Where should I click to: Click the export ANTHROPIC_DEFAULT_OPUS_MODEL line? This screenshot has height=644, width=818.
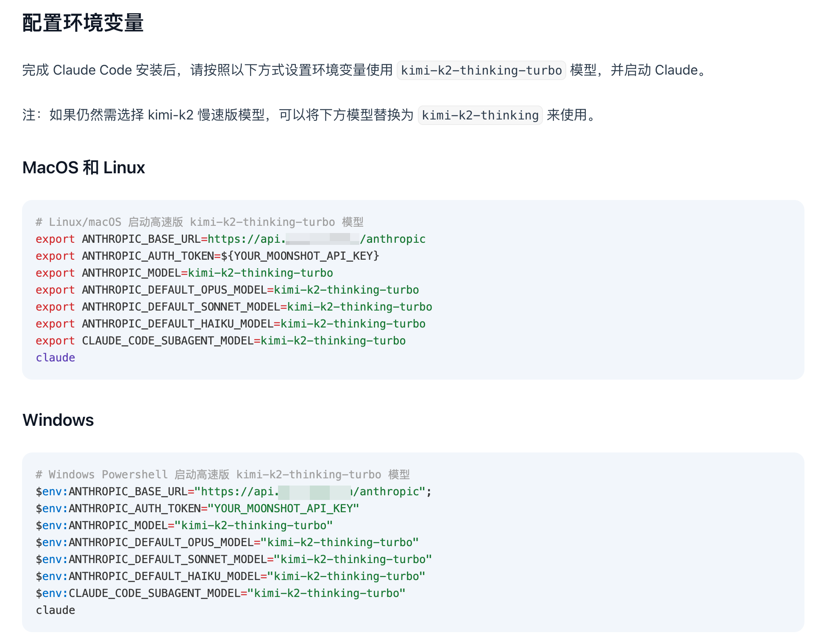pyautogui.click(x=227, y=290)
